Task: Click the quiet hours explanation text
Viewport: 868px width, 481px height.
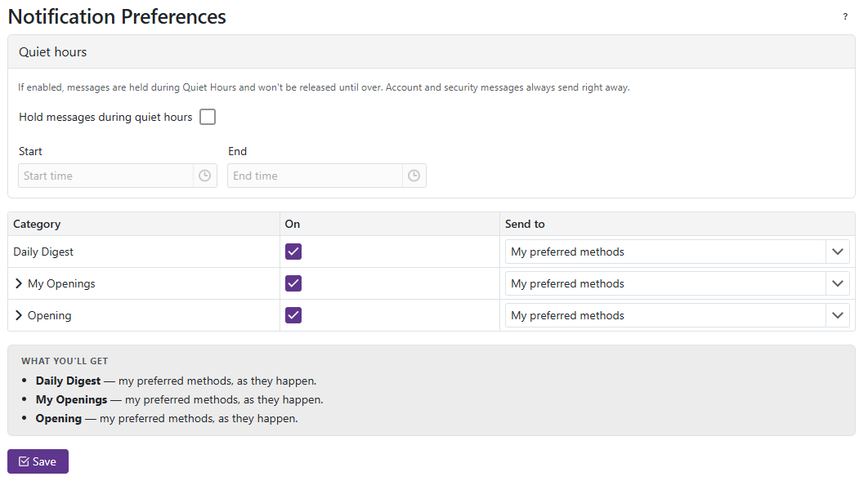Action: click(x=324, y=87)
